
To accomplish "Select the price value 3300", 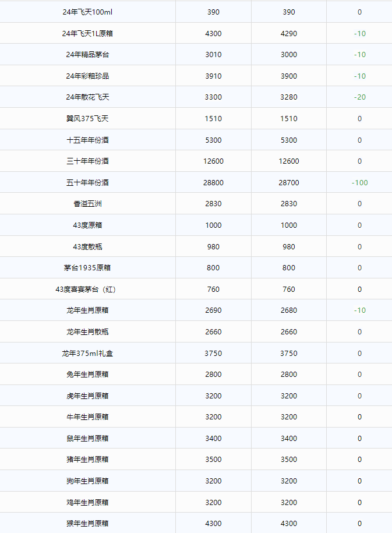I will [213, 97].
